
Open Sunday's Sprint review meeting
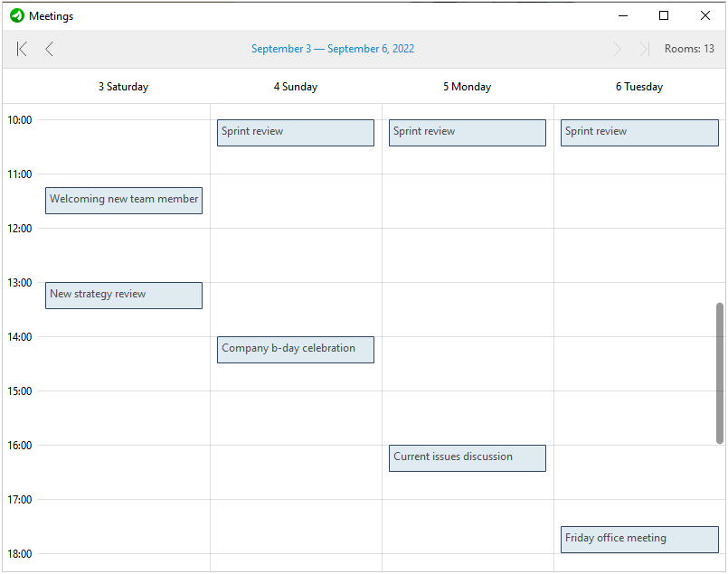(296, 133)
